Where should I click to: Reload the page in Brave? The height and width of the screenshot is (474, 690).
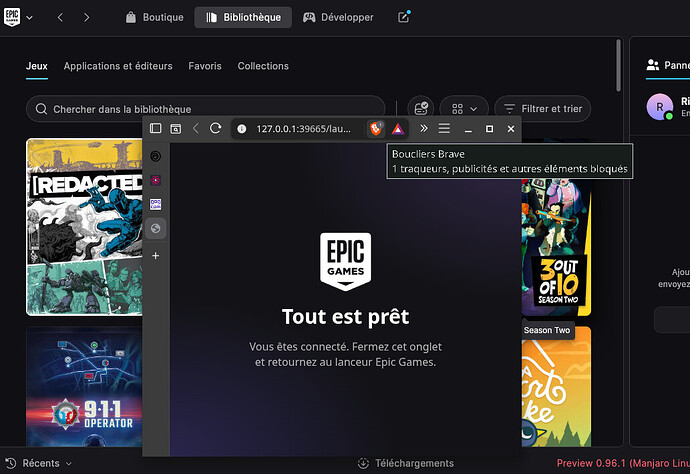pyautogui.click(x=215, y=129)
